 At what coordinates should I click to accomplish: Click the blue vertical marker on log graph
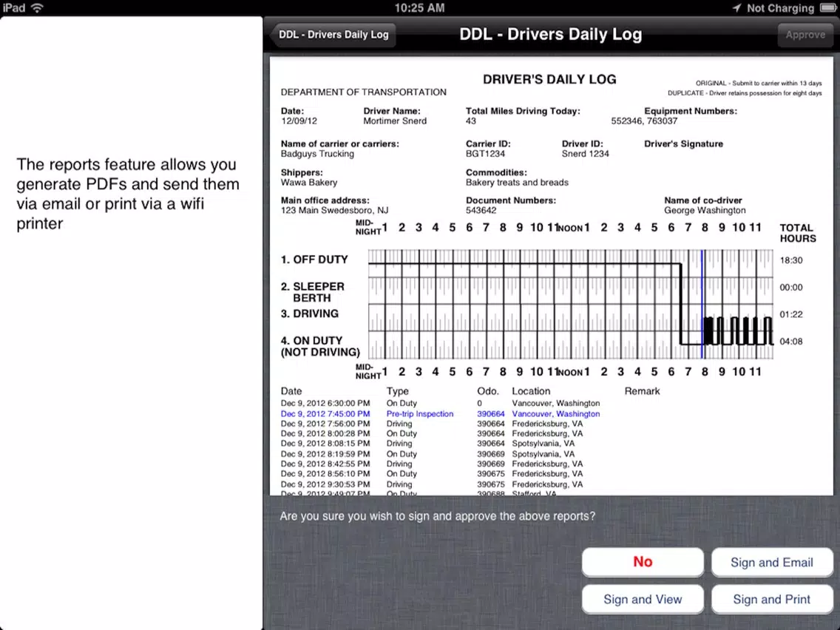(x=702, y=304)
